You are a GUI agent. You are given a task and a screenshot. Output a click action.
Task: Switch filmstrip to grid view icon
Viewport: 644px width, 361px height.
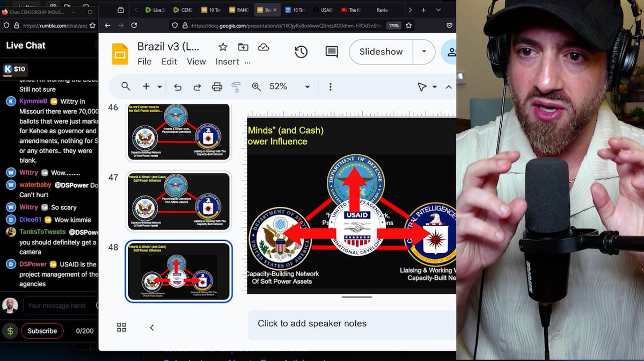click(x=122, y=327)
